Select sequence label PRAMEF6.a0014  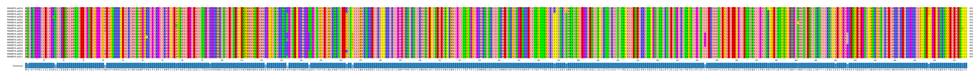[15, 42]
